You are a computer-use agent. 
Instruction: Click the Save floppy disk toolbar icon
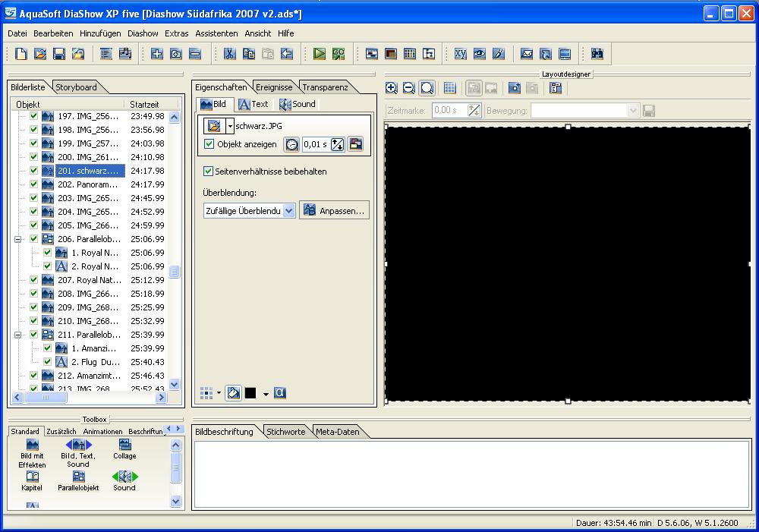[59, 54]
